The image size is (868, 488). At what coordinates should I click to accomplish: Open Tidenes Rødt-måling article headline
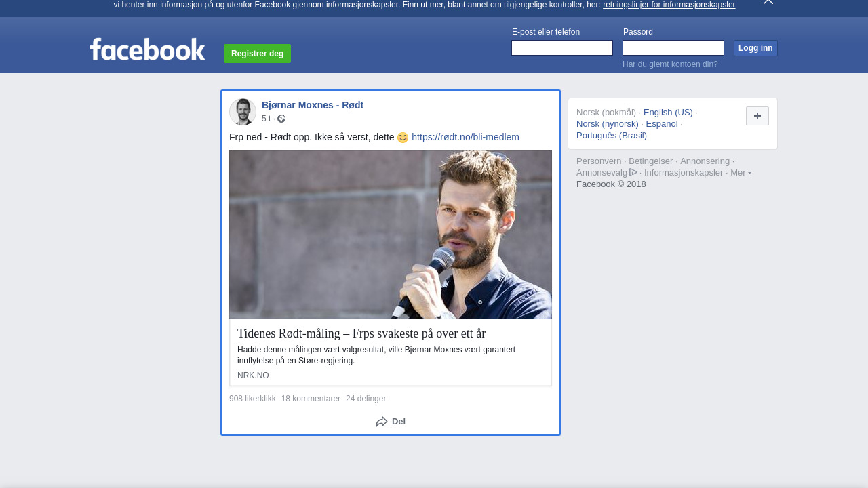361,333
